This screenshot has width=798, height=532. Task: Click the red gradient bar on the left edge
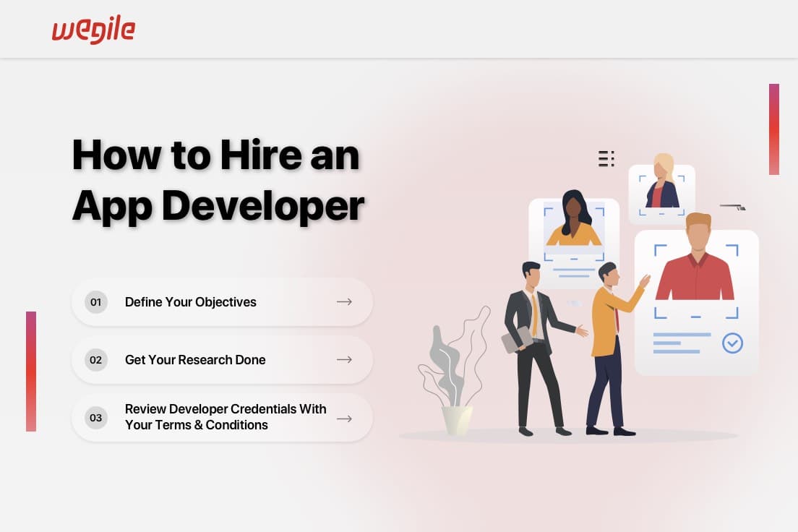(31, 370)
